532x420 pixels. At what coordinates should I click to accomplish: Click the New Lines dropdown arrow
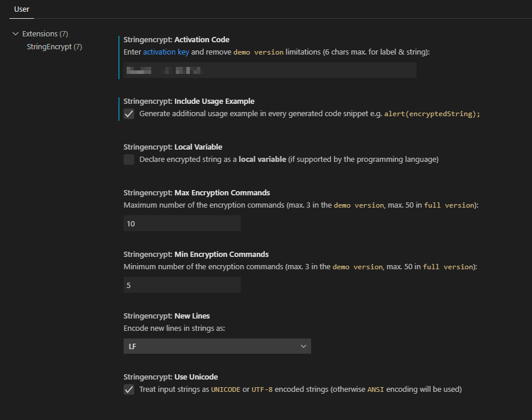[x=303, y=346]
